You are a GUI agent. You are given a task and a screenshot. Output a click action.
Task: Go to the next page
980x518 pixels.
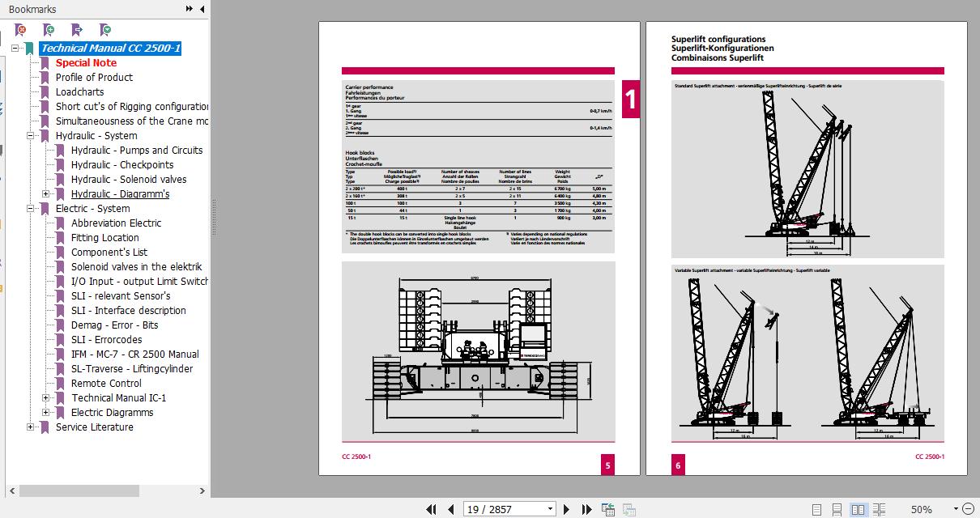pyautogui.click(x=566, y=508)
